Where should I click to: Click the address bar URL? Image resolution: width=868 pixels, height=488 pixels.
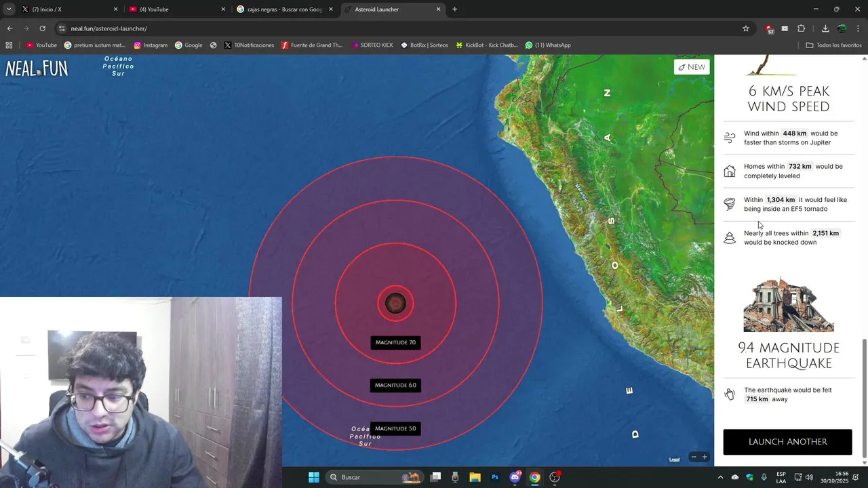click(108, 28)
